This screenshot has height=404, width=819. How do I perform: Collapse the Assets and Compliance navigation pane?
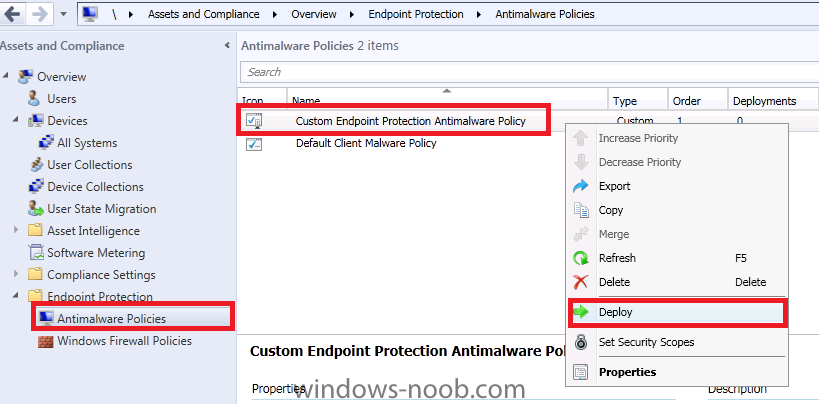[227, 45]
